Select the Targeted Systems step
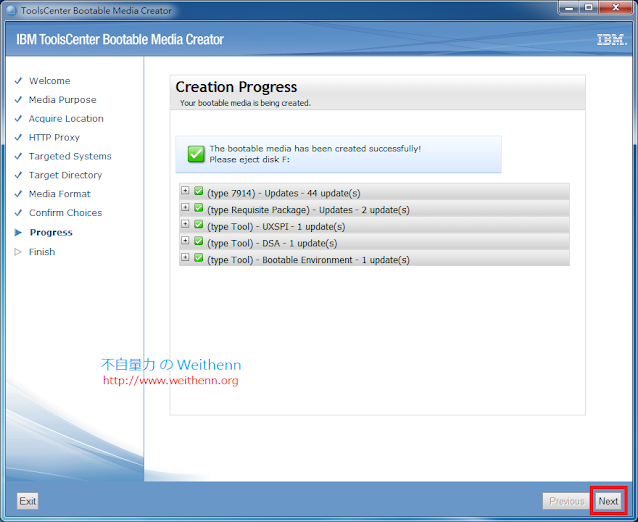638x522 pixels. 70,156
